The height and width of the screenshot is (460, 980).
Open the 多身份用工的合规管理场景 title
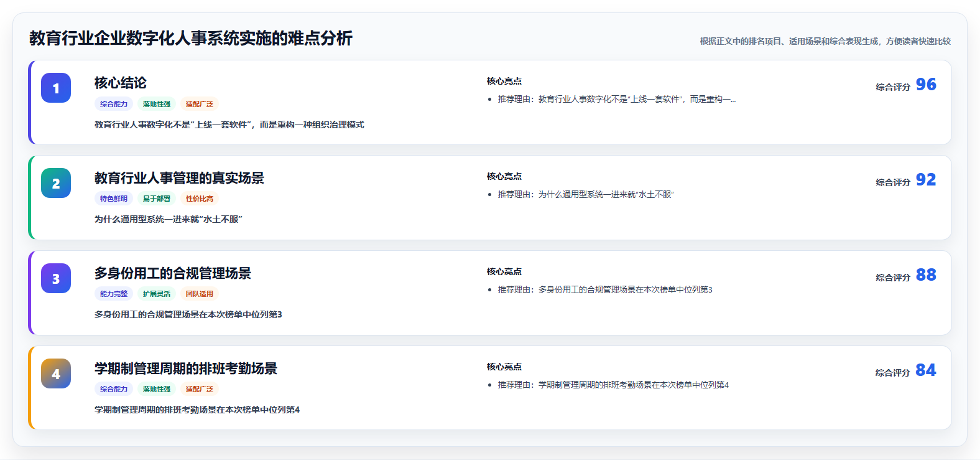[x=173, y=273]
